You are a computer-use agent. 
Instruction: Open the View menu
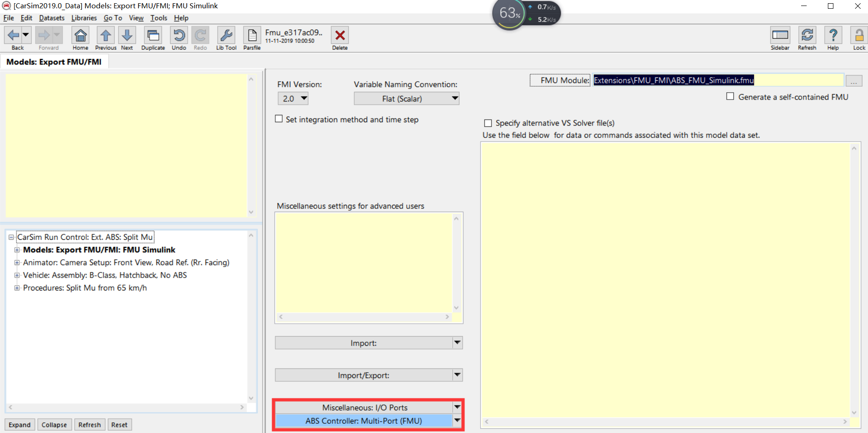pyautogui.click(x=136, y=18)
